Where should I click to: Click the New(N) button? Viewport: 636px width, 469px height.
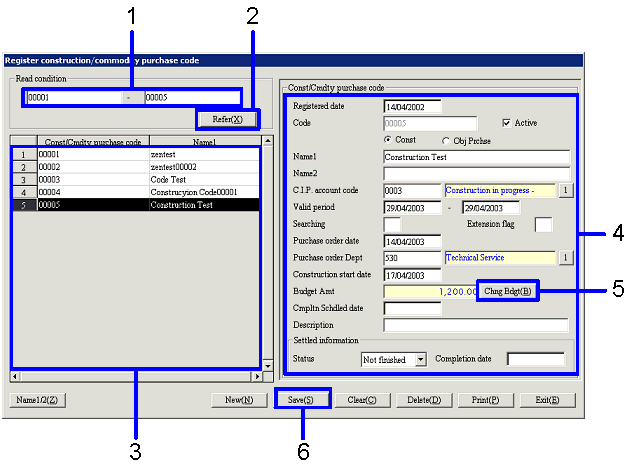point(238,400)
